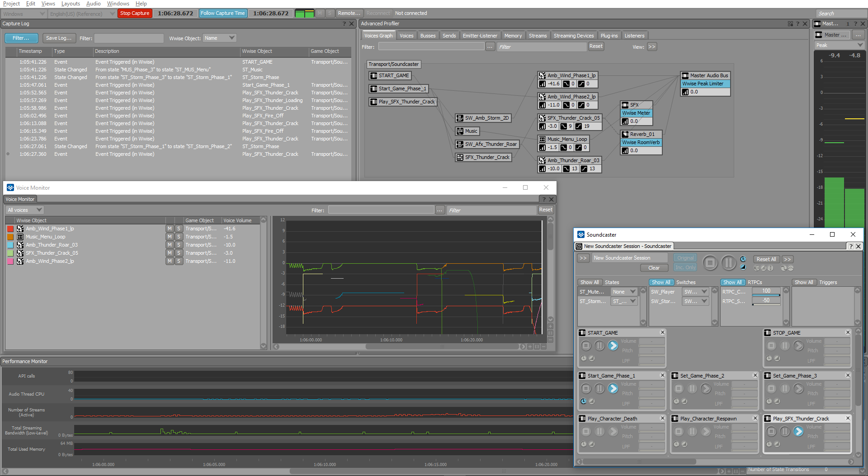Screen dimensions: 868x476
Task: Click the Play_SFX_Thunder_Crack event icon in Soundcaster
Action: [768, 419]
